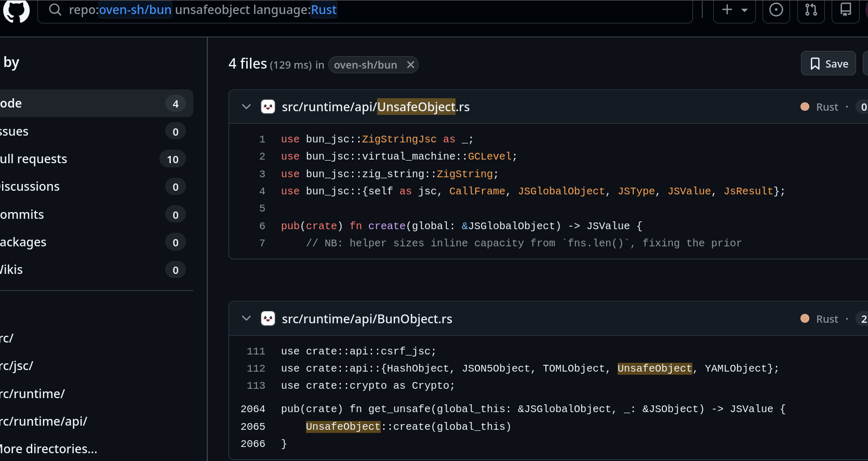This screenshot has width=868, height=461.
Task: Select the Wikis filter
Action: point(96,270)
